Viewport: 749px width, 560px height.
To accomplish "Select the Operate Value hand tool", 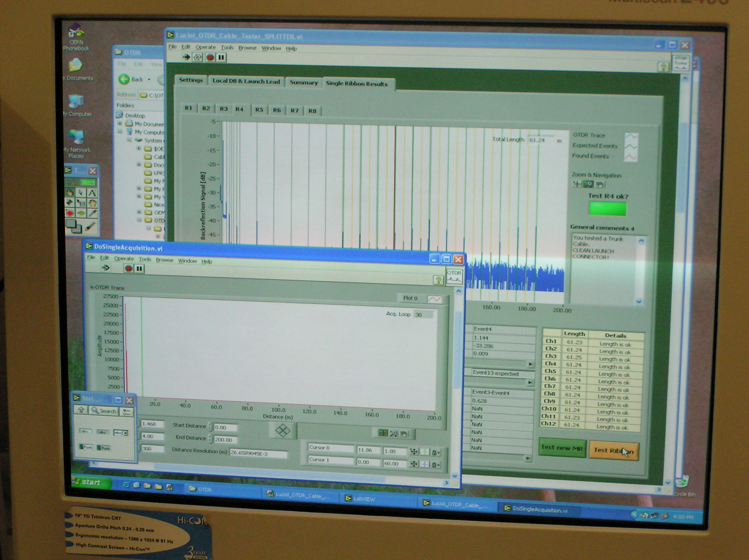I will tap(70, 193).
